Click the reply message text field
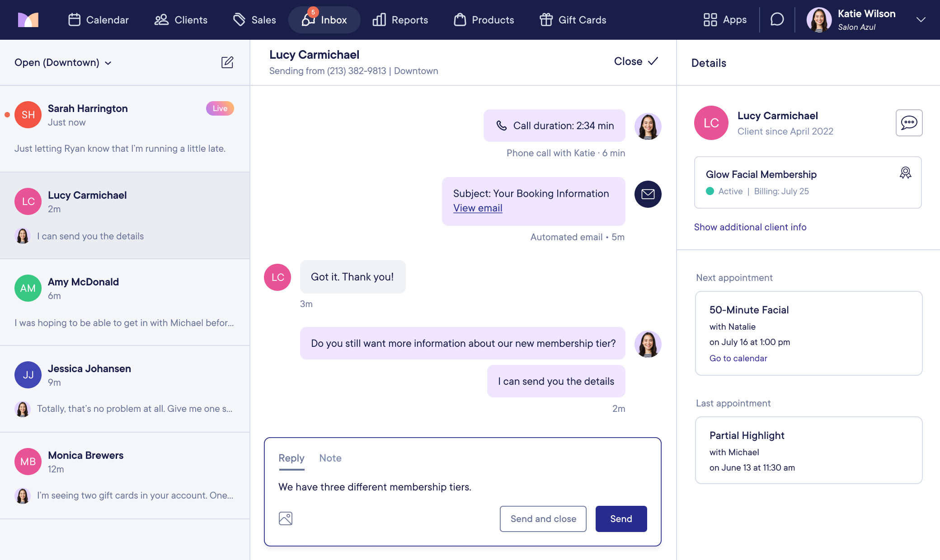 pos(462,487)
